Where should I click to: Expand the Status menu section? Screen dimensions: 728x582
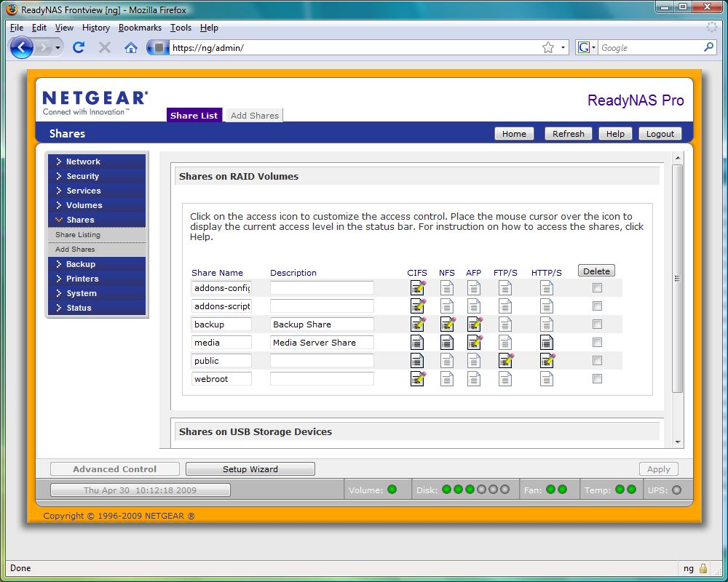(x=97, y=308)
